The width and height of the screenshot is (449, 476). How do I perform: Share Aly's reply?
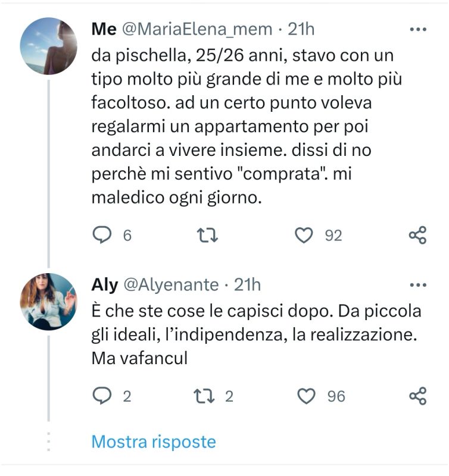coord(418,396)
